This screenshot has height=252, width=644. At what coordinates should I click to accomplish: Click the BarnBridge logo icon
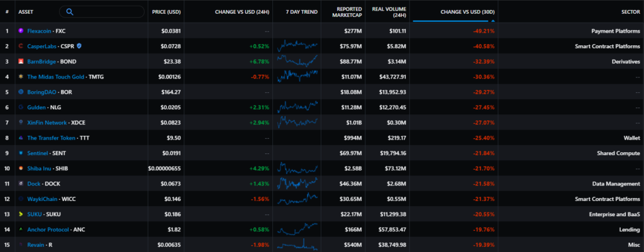click(21, 62)
